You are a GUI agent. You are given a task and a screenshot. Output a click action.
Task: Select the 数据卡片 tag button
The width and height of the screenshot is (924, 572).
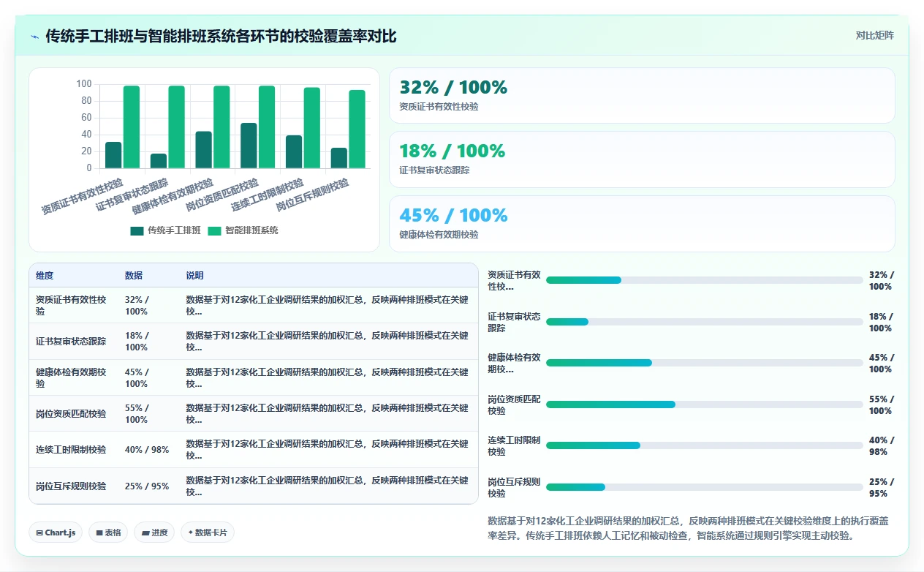[208, 533]
